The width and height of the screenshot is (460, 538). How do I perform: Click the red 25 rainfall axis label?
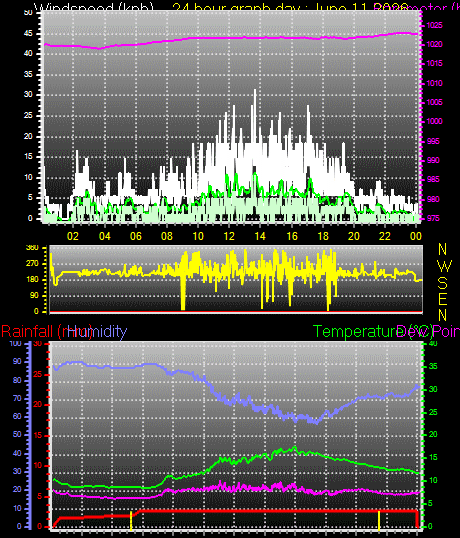click(38, 374)
